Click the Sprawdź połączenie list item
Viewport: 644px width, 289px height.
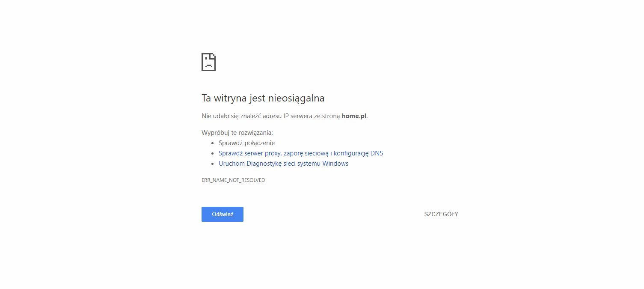[x=246, y=143]
